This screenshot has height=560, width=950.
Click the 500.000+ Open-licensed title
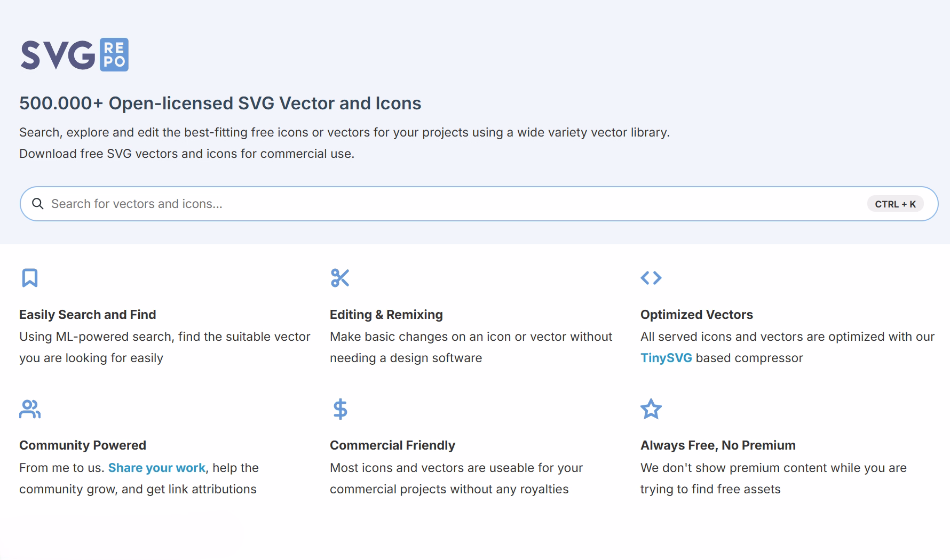click(220, 103)
